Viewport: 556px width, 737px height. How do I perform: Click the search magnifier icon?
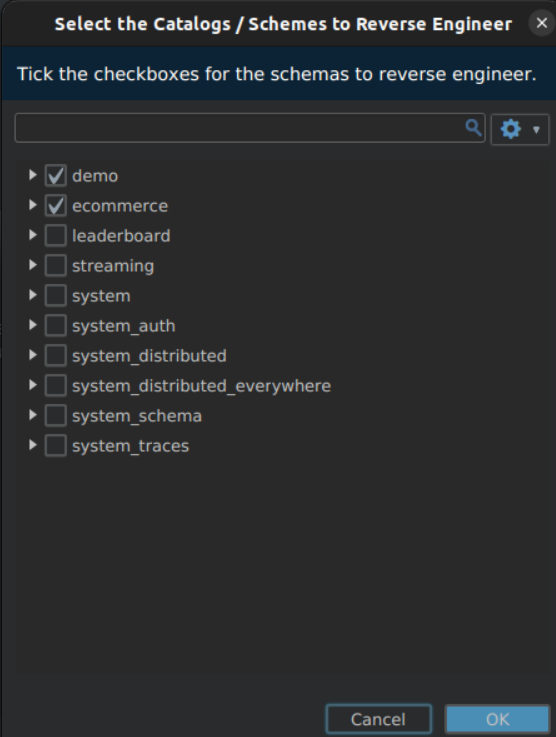coord(473,127)
